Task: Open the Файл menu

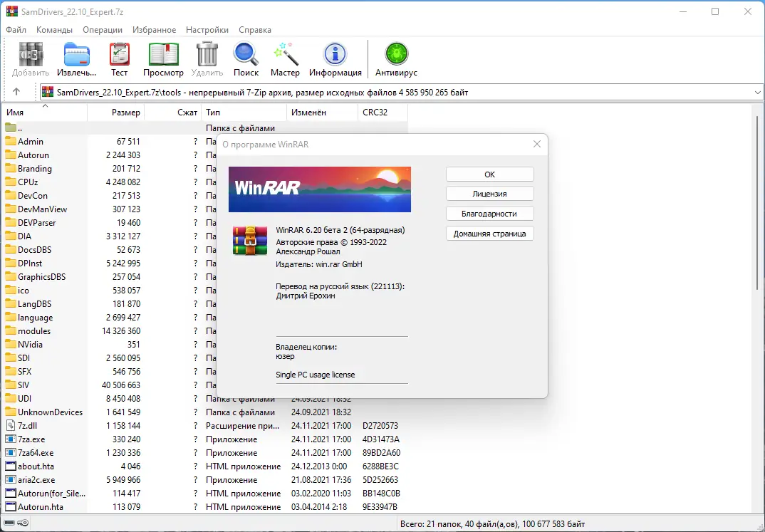Action: point(16,30)
